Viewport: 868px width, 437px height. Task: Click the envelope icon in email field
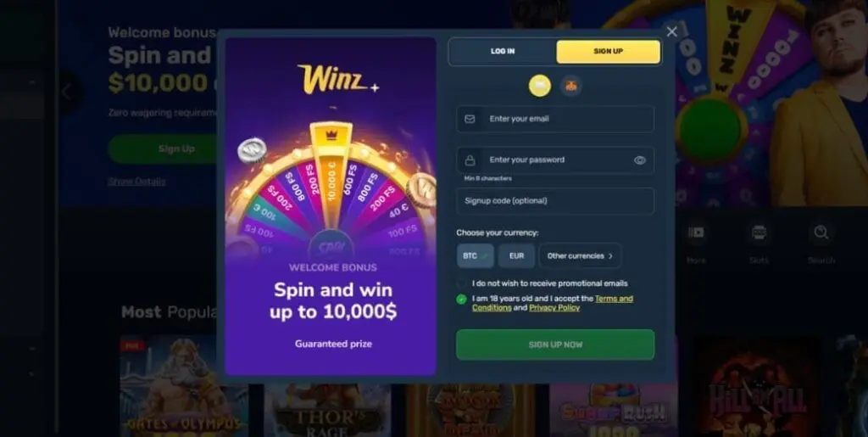point(470,119)
